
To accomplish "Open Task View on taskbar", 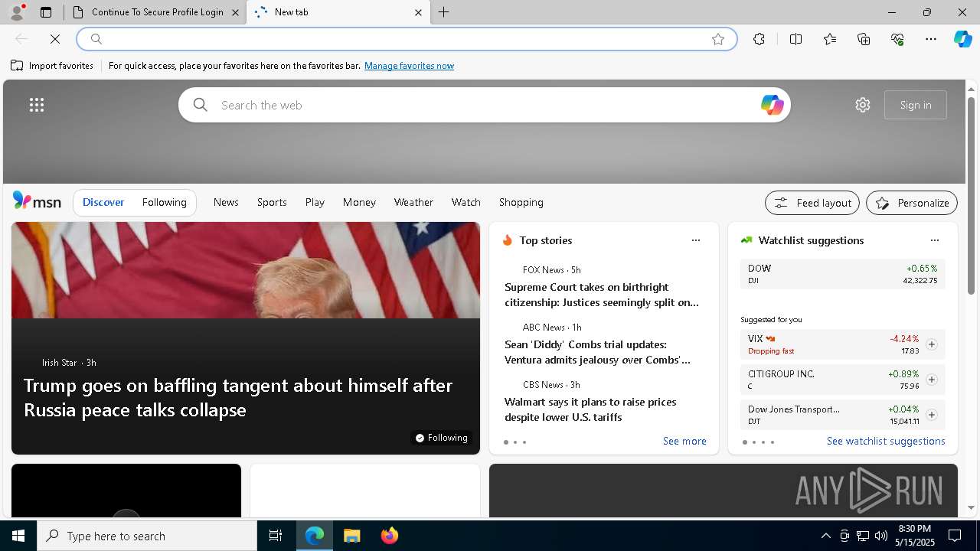I will coord(276,536).
